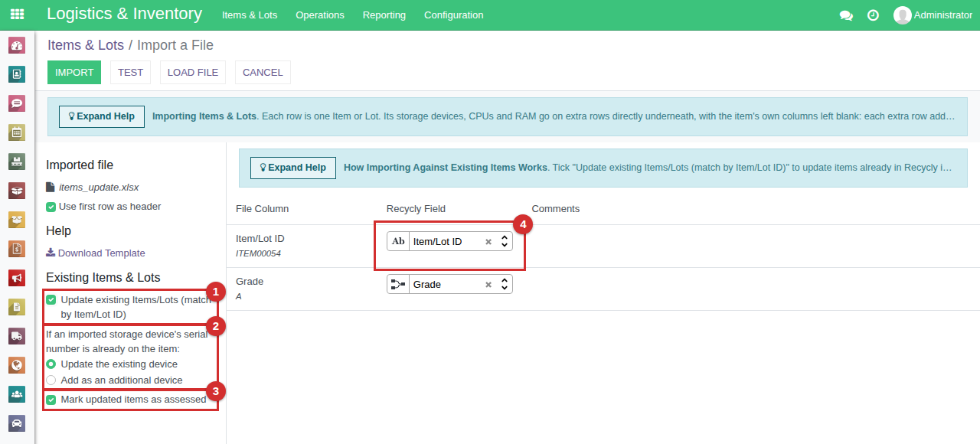Open the dark red closed box app

[x=17, y=191]
